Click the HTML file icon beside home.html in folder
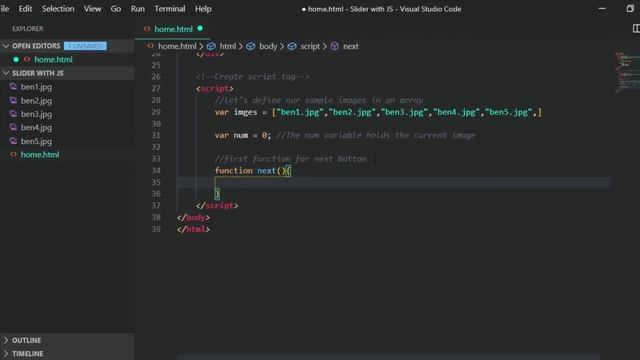This screenshot has width=640, height=360. (13, 155)
